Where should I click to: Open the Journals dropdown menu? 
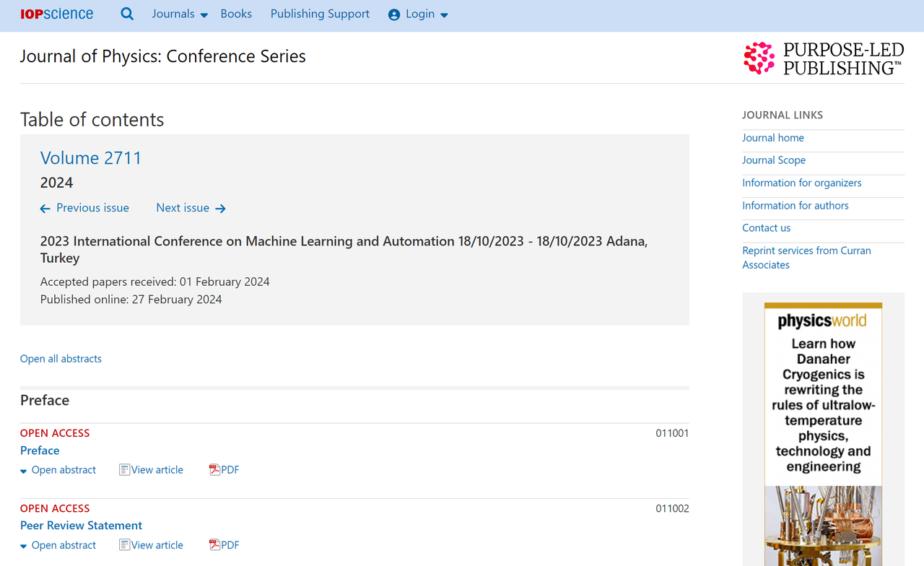click(178, 14)
